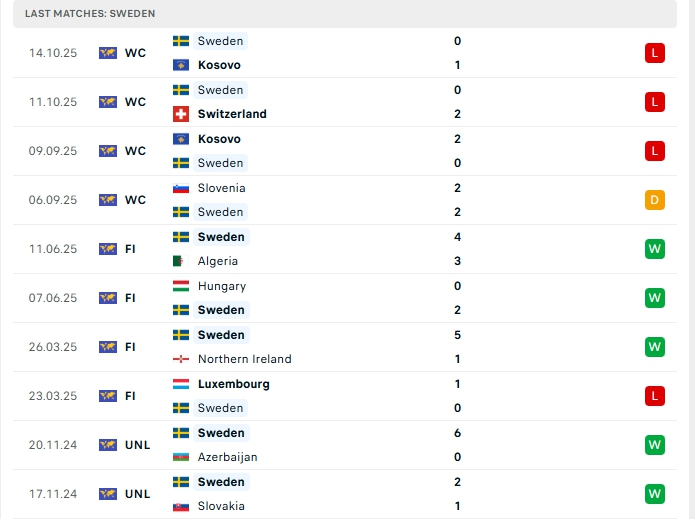
Task: Click the Slovenia flag icon
Action: click(x=181, y=188)
